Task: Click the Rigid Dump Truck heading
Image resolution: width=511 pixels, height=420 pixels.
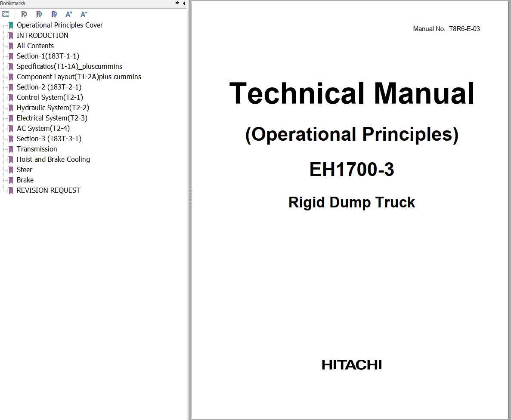Action: (x=352, y=202)
